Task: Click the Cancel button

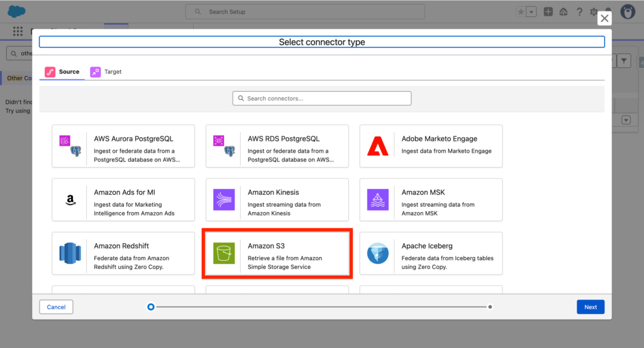Action: (56, 307)
